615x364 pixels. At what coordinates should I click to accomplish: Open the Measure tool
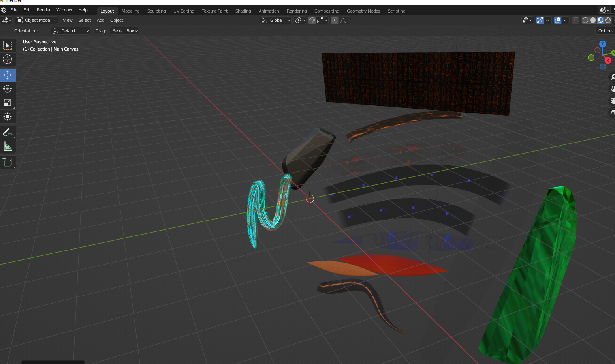[x=8, y=146]
